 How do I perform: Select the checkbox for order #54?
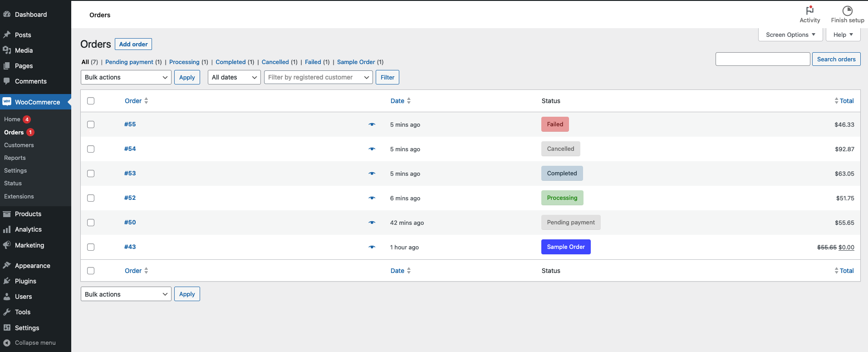coord(91,149)
